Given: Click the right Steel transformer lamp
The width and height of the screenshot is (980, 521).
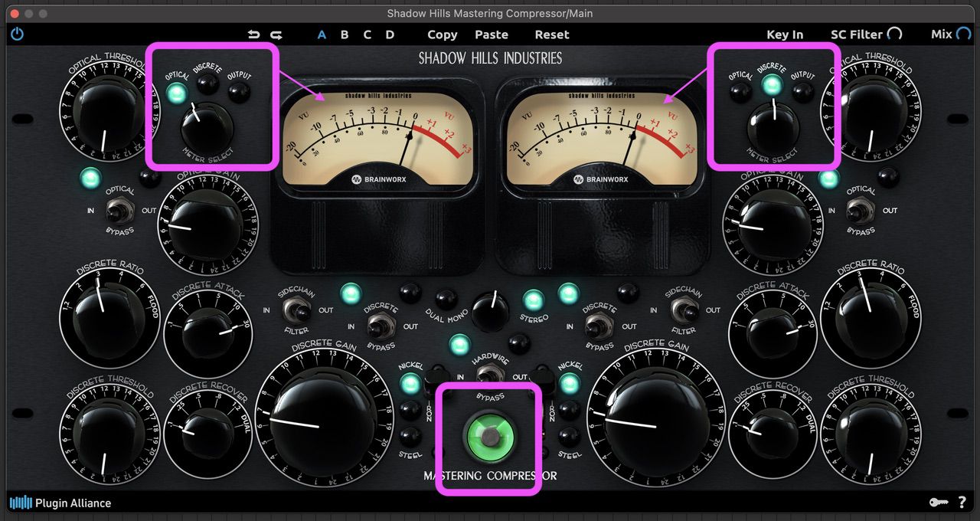Looking at the screenshot, I should (x=570, y=437).
